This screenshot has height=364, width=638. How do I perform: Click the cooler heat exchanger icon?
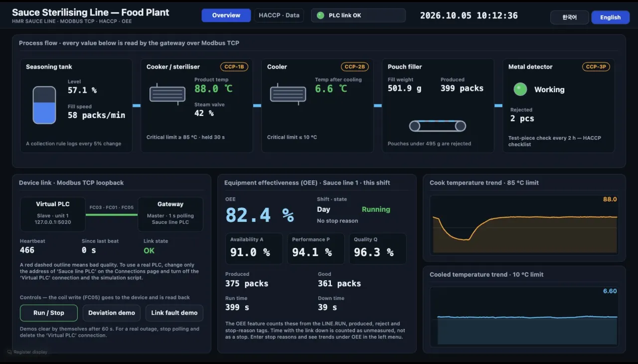pos(288,94)
